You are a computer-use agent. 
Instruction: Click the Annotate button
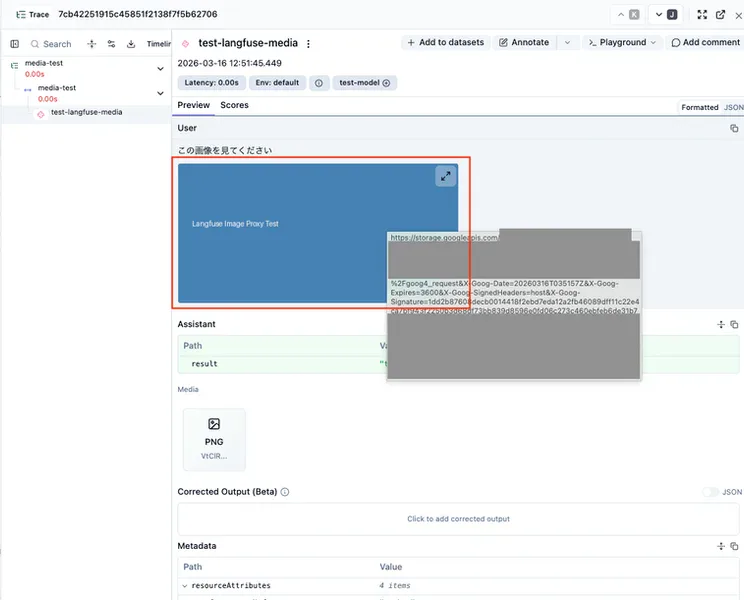point(524,43)
